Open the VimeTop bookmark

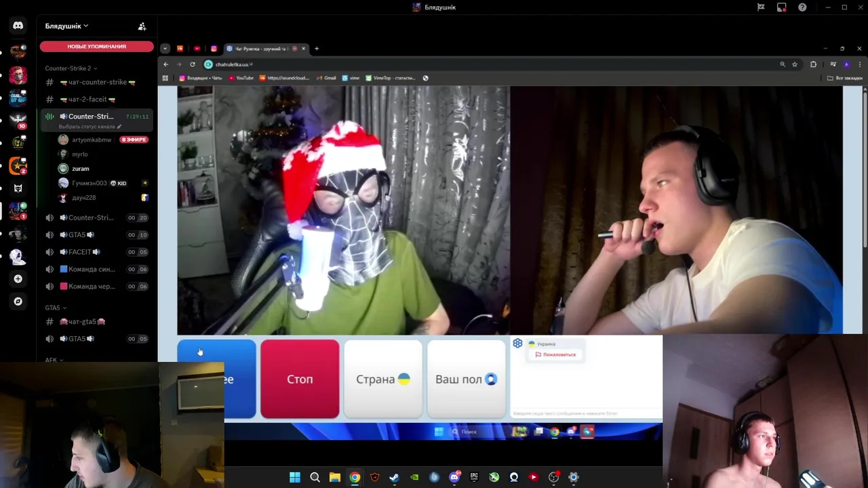tap(390, 78)
